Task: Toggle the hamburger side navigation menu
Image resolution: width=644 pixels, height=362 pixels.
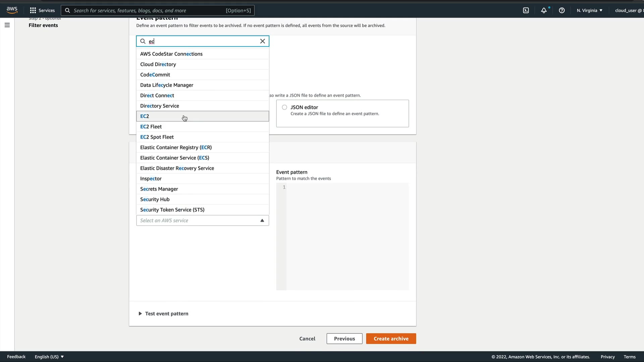Action: [x=7, y=25]
